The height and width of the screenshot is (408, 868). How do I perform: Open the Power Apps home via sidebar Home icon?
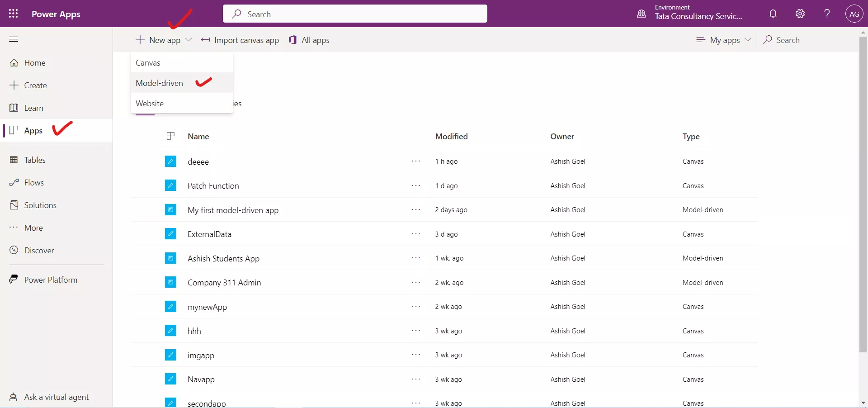click(14, 62)
